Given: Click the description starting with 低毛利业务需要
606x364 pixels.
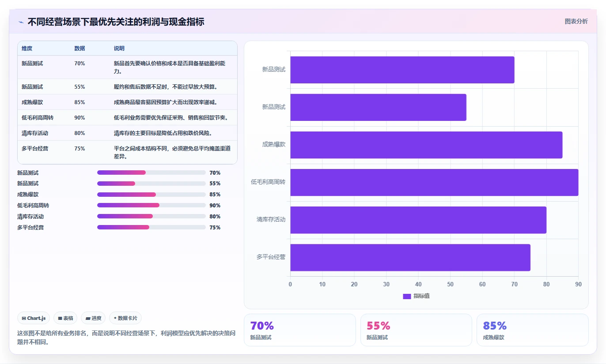Looking at the screenshot, I should coord(171,118).
